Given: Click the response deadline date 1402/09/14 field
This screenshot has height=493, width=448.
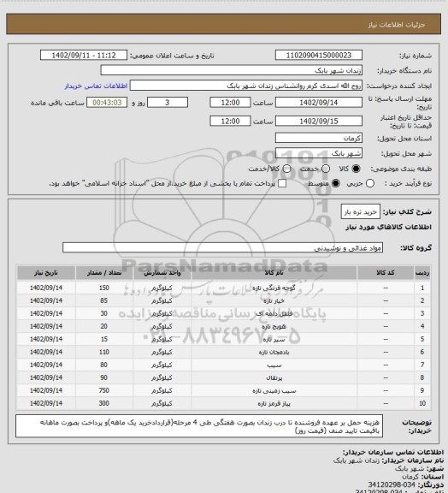Looking at the screenshot, I should (x=319, y=103).
